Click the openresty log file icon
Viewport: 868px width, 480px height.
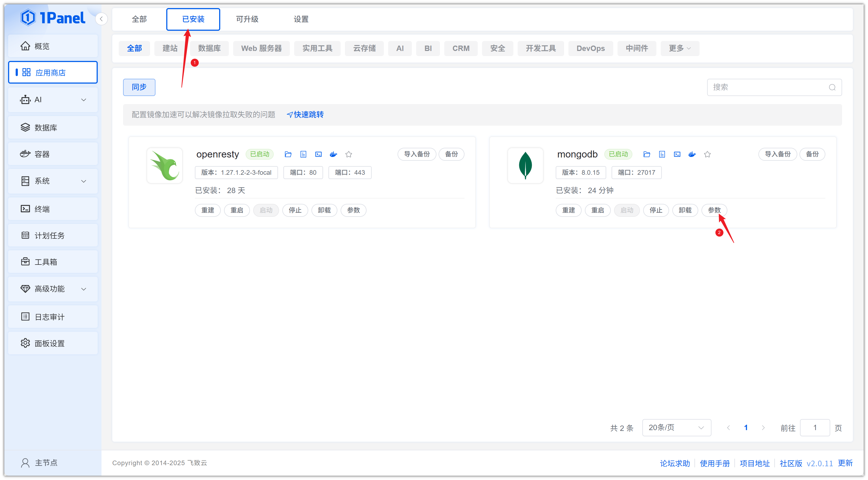tap(303, 154)
